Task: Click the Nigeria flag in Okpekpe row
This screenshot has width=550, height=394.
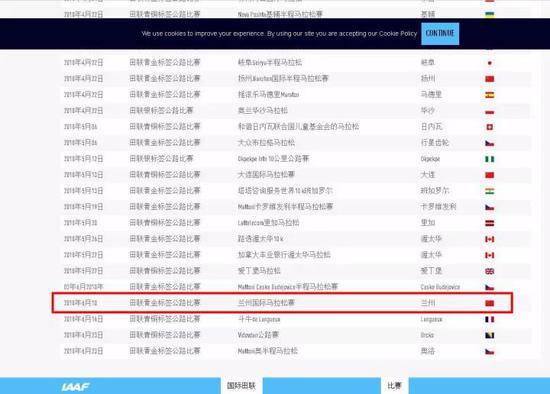Action: tap(489, 159)
